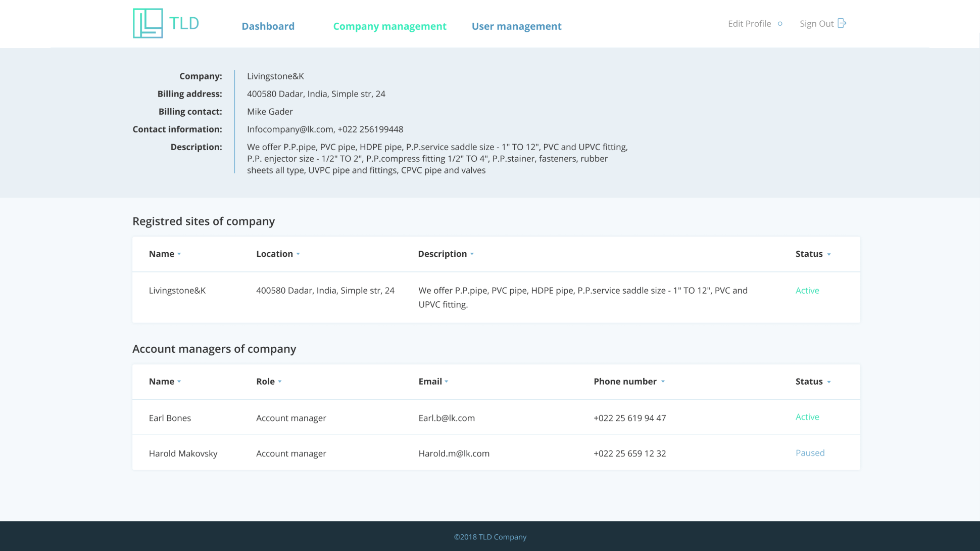Click Earl Bones' Active status
Viewport: 980px width, 551px height.
807,417
